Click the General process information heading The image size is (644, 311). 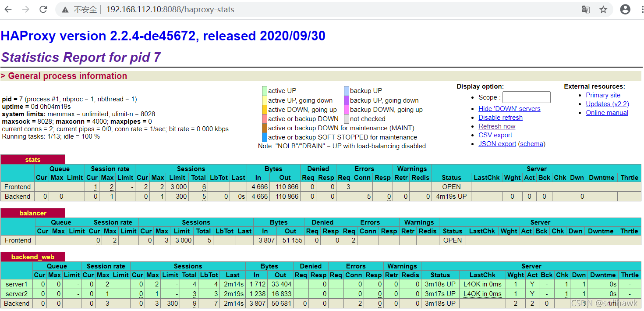(67, 76)
